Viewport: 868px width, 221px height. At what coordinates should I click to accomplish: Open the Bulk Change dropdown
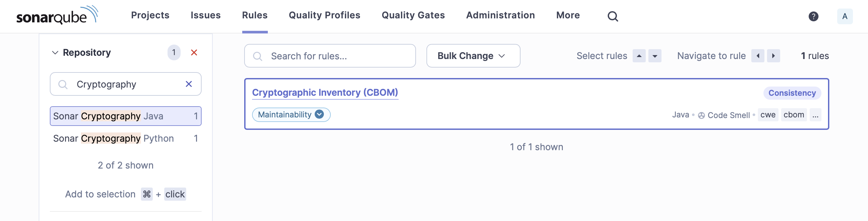pyautogui.click(x=473, y=56)
